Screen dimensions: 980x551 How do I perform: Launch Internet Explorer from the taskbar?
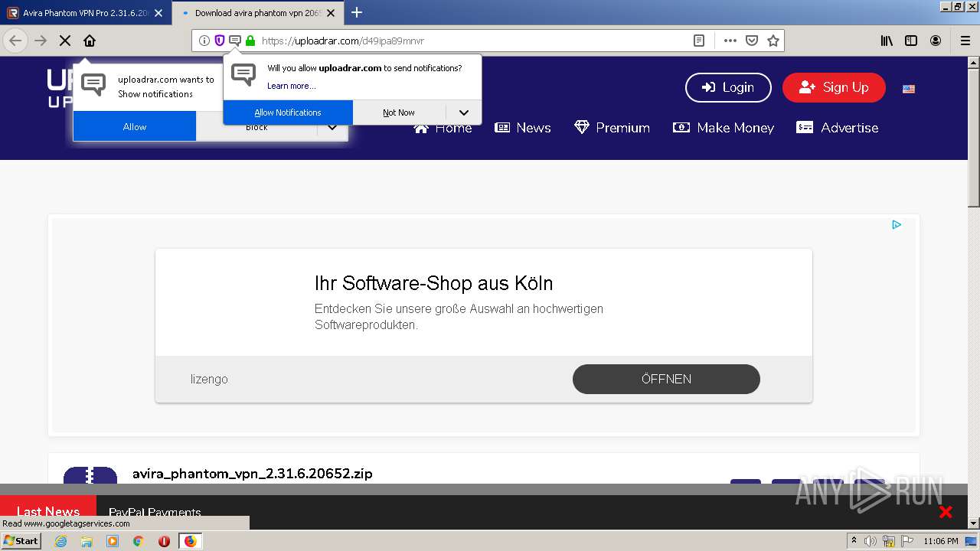[60, 541]
